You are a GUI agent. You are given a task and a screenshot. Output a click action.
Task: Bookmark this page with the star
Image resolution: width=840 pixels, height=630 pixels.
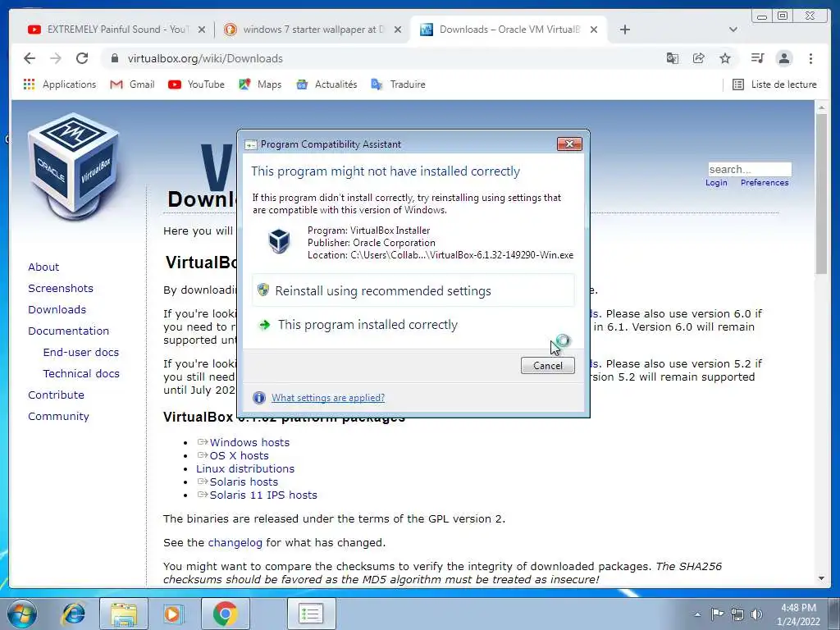(725, 58)
